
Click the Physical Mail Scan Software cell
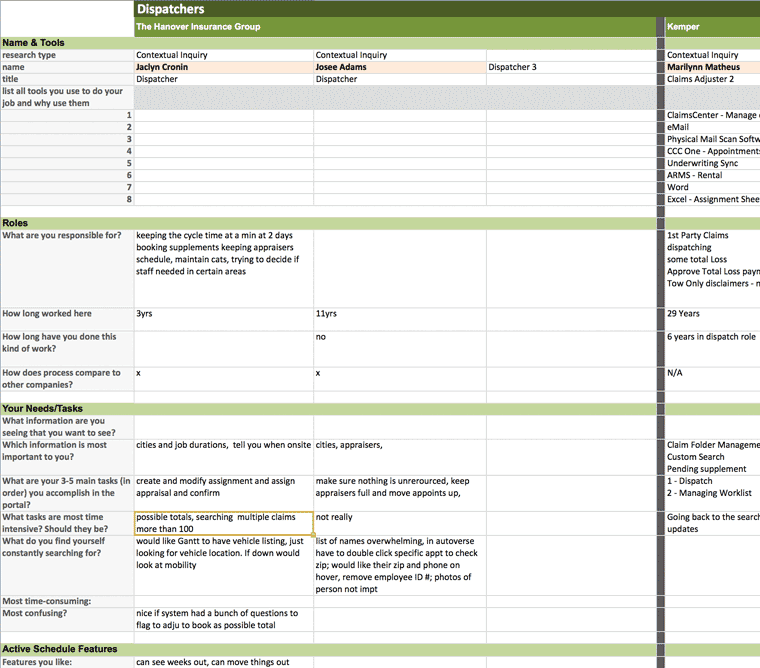pyautogui.click(x=712, y=139)
